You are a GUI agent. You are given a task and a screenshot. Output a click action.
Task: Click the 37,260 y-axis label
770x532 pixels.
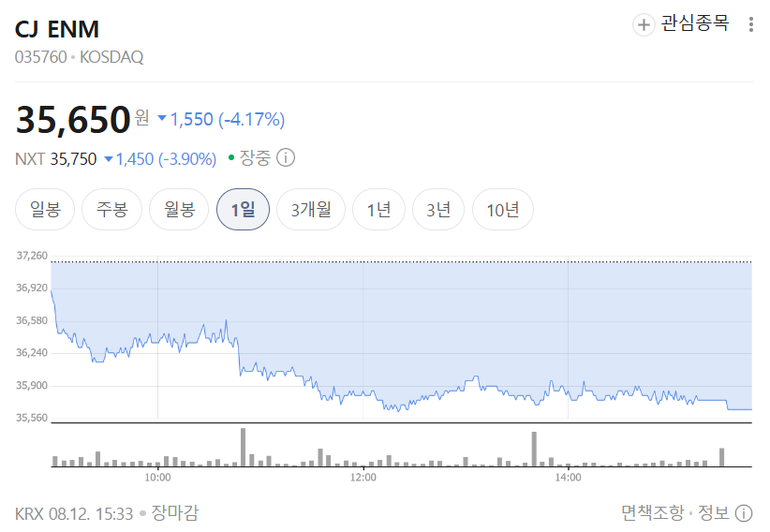[x=32, y=256]
